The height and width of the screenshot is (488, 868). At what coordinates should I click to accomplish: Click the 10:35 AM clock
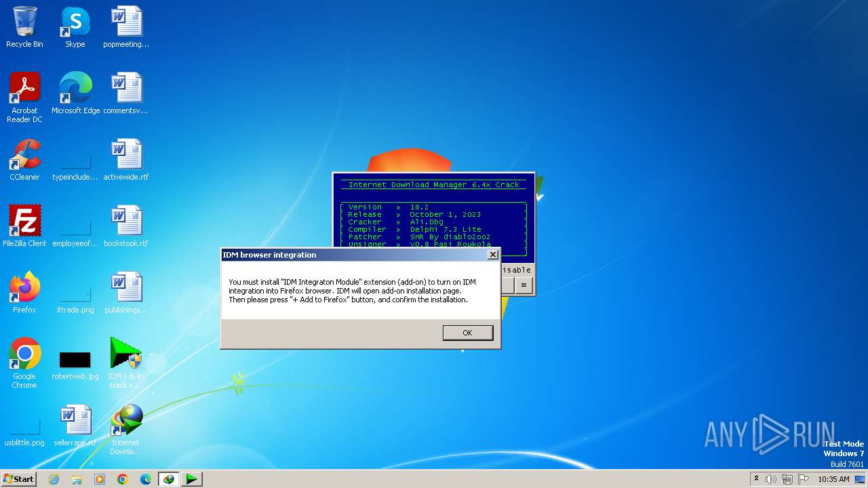pos(833,479)
